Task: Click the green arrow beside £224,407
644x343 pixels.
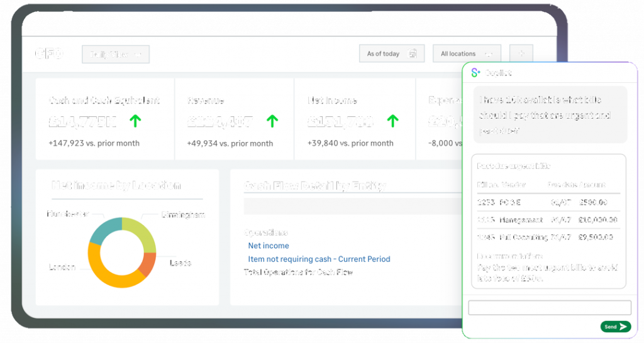Action: point(272,121)
